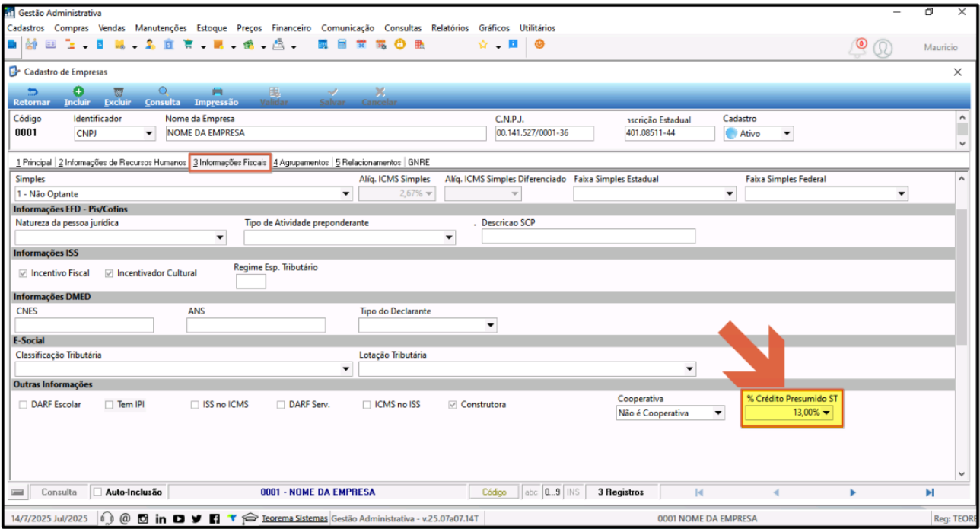
Task: Switch to the 4 Agrupamentos tab
Action: tap(301, 162)
